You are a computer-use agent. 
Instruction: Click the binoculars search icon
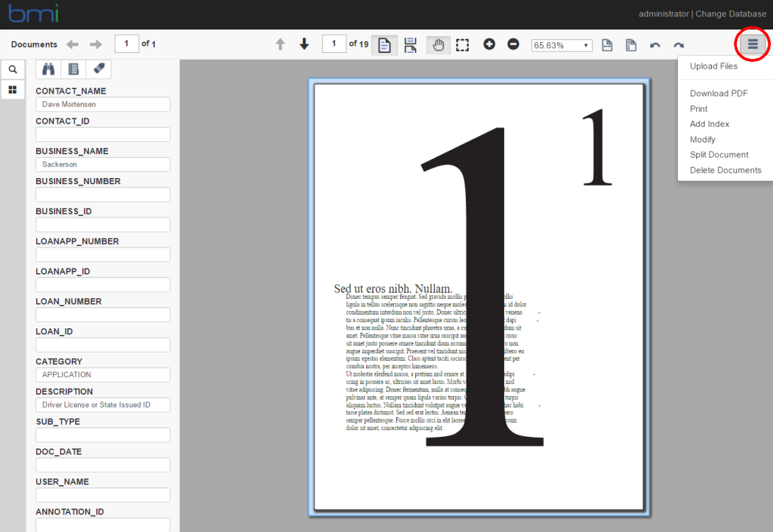[48, 69]
